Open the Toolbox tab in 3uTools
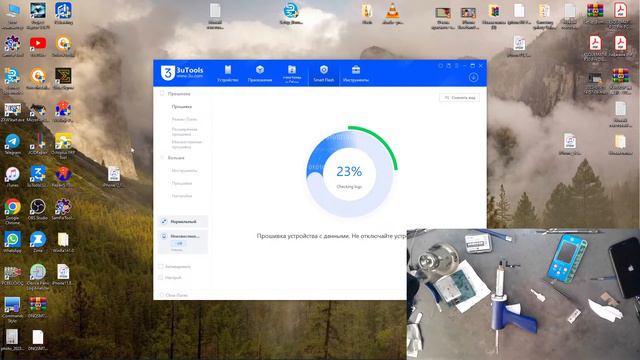The width and height of the screenshot is (640, 360). pos(356,74)
